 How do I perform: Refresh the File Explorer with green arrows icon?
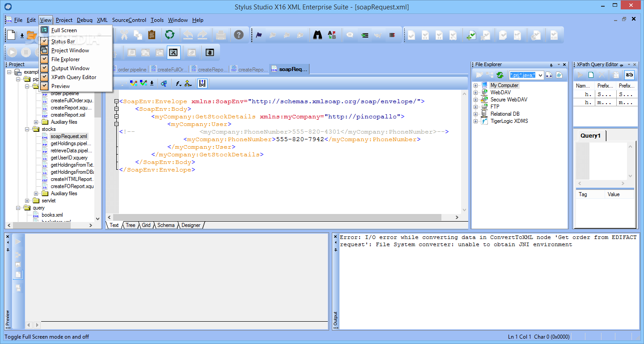pos(500,75)
